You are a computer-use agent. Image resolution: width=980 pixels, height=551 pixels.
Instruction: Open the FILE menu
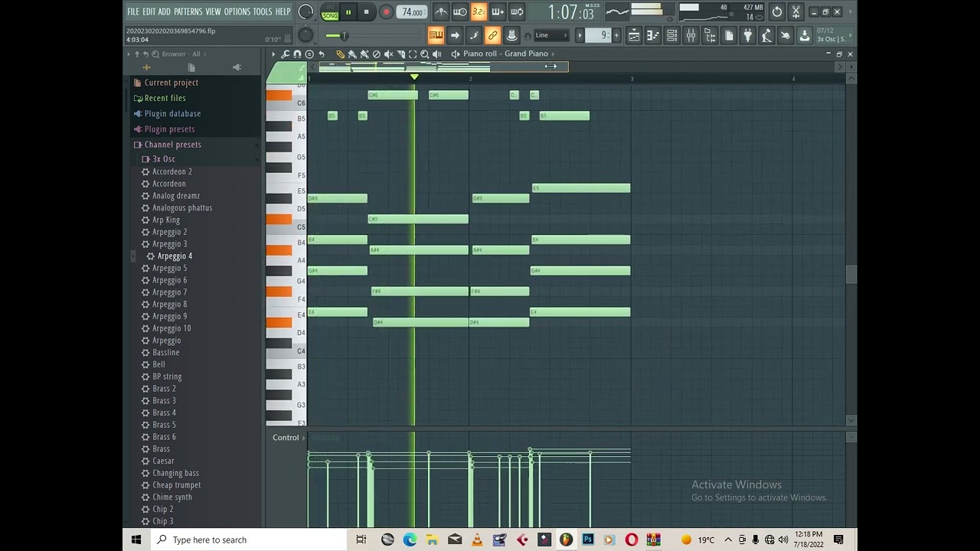point(133,11)
